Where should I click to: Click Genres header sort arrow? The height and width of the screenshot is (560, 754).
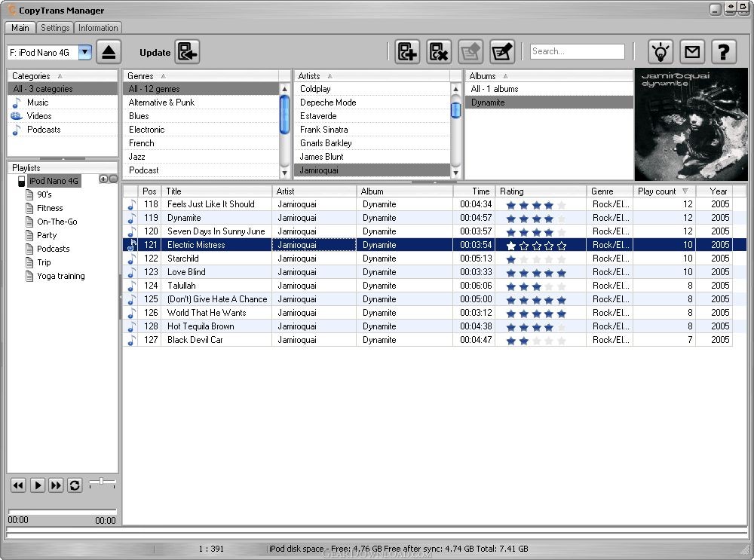(163, 76)
